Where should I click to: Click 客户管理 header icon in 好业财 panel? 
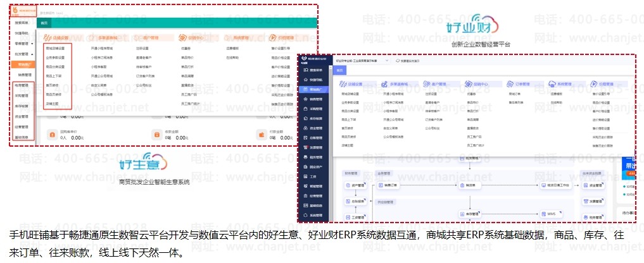coord(426,83)
